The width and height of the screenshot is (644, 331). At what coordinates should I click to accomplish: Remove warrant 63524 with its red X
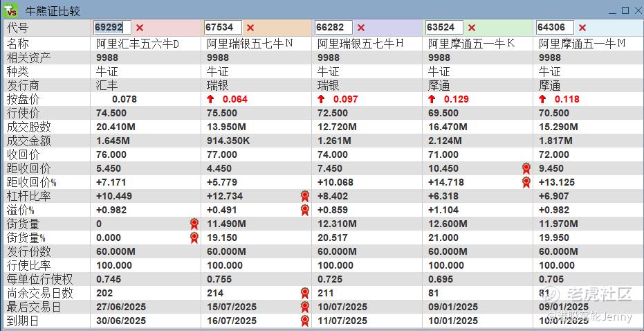point(472,28)
